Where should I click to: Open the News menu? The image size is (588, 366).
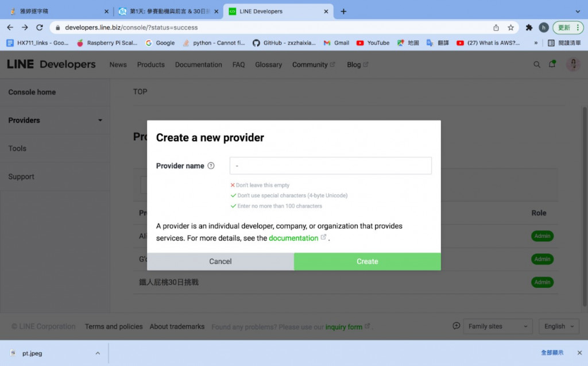point(118,64)
